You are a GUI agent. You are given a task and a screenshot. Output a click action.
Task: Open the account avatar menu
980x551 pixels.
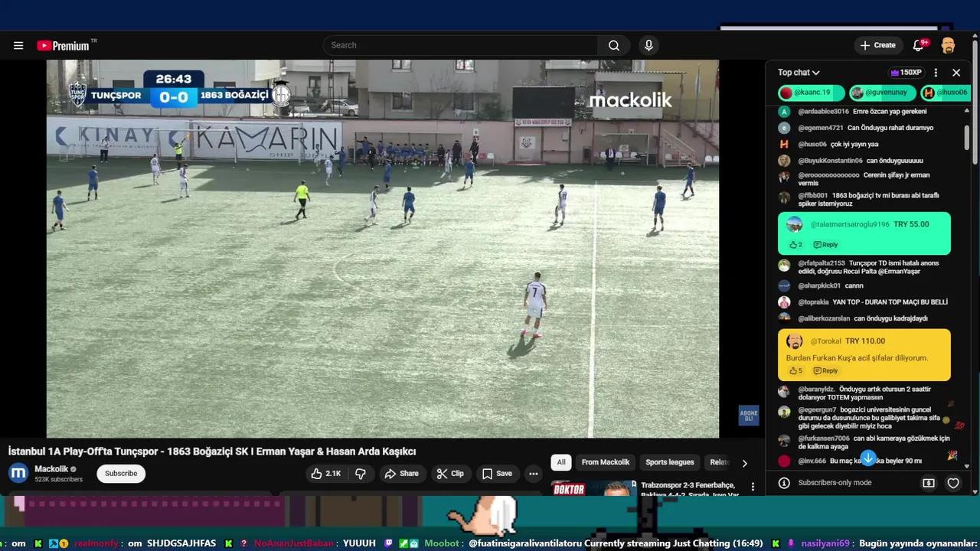point(948,45)
